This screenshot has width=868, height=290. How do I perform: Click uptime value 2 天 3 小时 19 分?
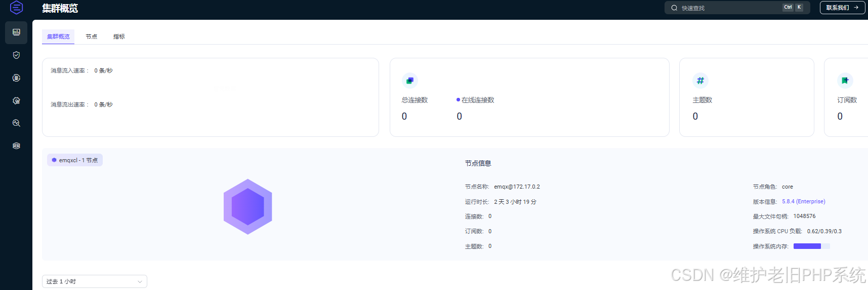pos(515,202)
